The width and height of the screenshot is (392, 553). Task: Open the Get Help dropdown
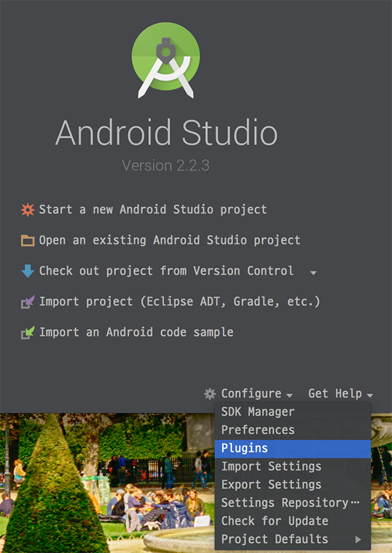tap(340, 394)
